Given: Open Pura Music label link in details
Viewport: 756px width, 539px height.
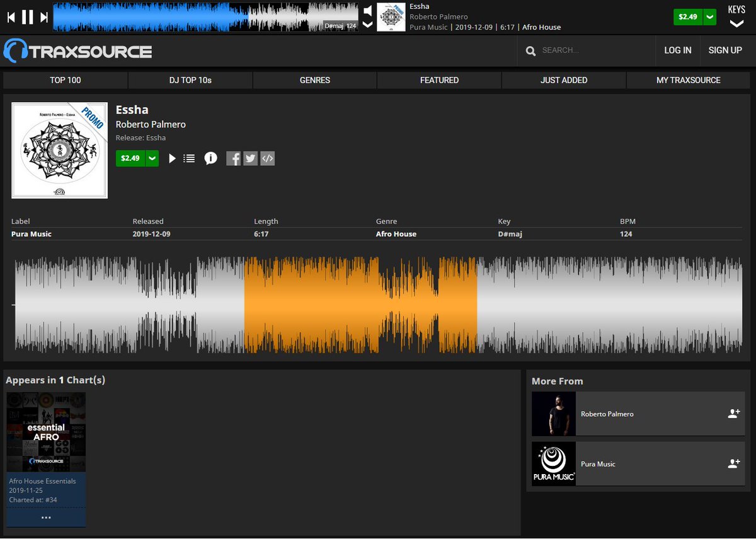Looking at the screenshot, I should (31, 234).
